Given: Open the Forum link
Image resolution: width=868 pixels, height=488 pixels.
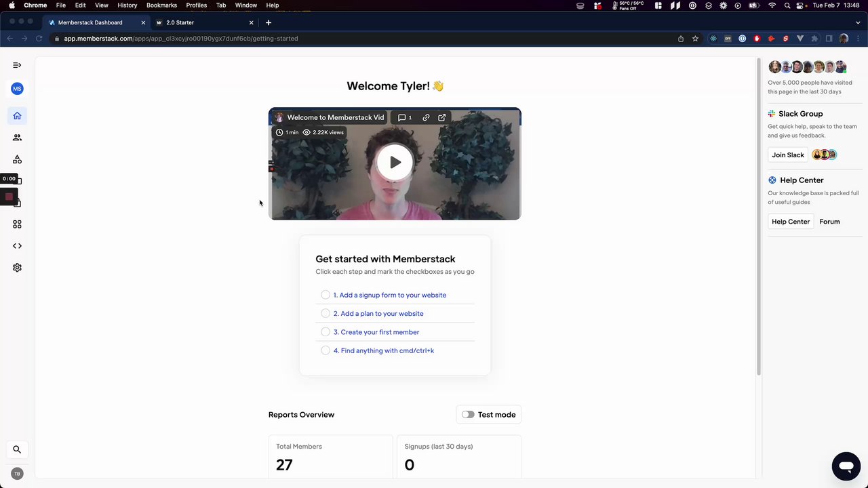Looking at the screenshot, I should click(x=829, y=222).
